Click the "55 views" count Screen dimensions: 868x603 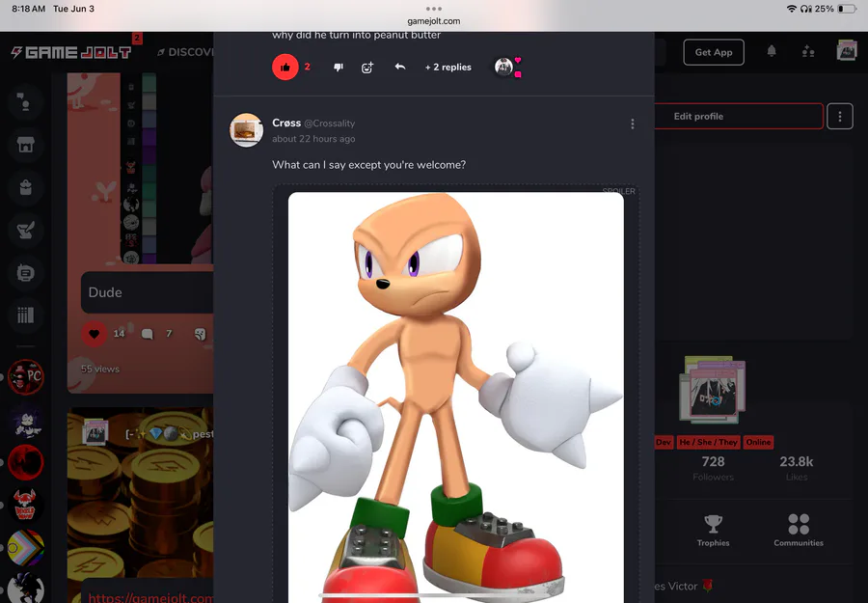[x=100, y=369]
